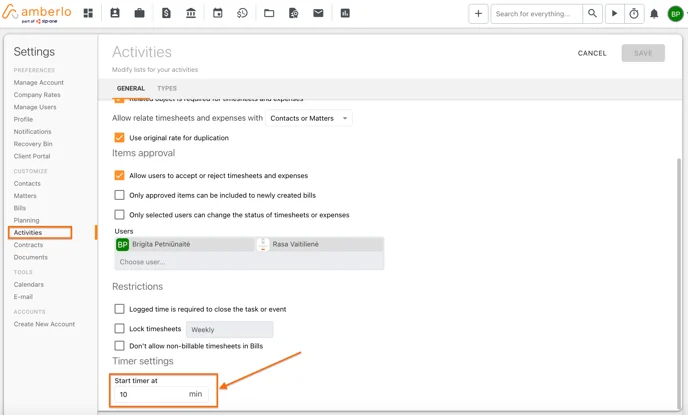
Task: Click the plus add-new button
Action: click(x=478, y=14)
